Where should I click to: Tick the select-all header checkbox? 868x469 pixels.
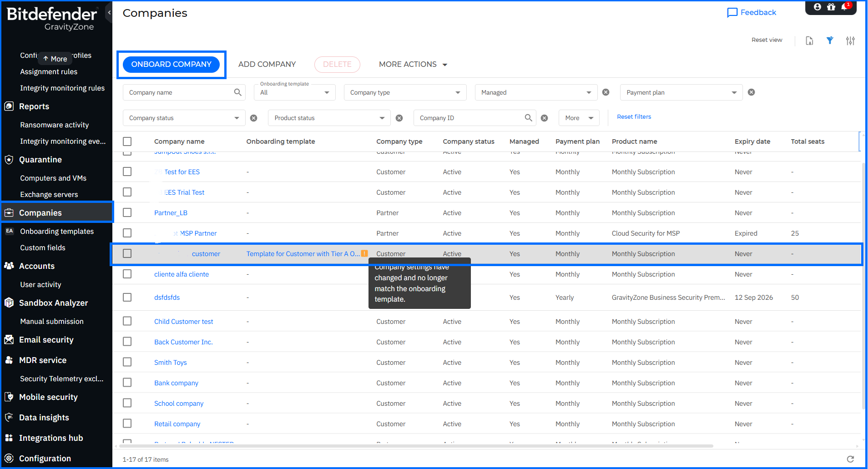coord(127,141)
